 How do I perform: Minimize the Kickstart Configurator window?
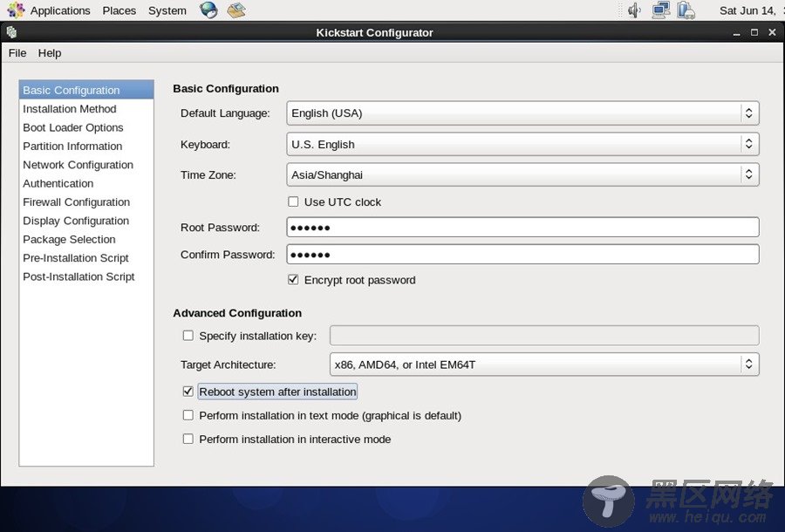point(736,33)
